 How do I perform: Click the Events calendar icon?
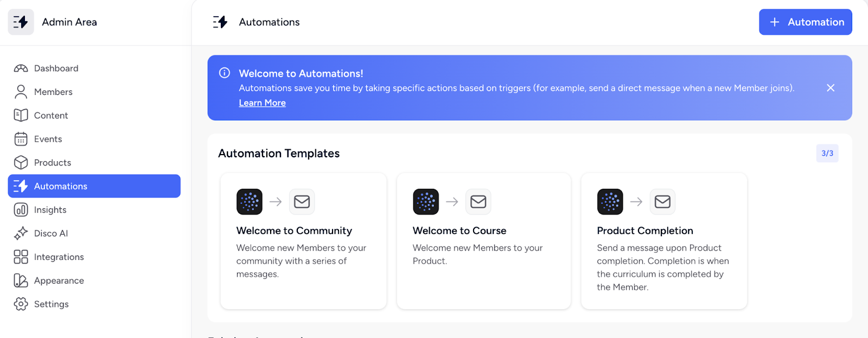[x=21, y=139]
